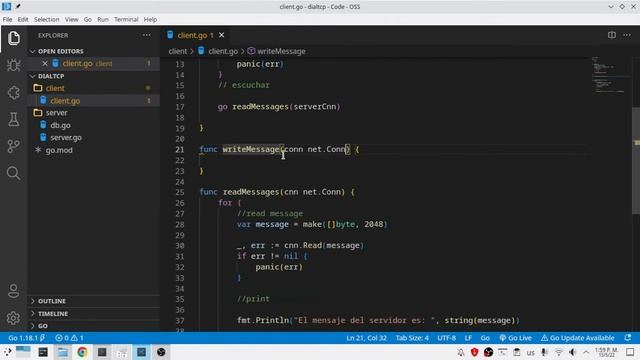
Task: Open the Accounts menu icon
Action: pyautogui.click(x=13, y=291)
